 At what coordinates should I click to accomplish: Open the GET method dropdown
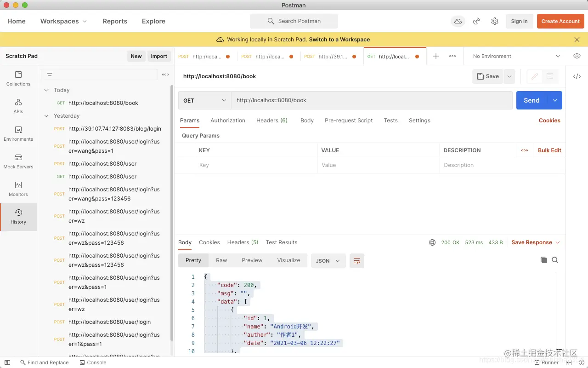(x=205, y=100)
